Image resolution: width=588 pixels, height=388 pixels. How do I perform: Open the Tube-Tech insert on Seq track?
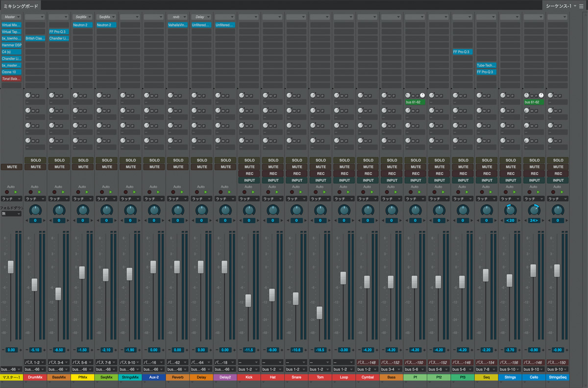click(487, 65)
